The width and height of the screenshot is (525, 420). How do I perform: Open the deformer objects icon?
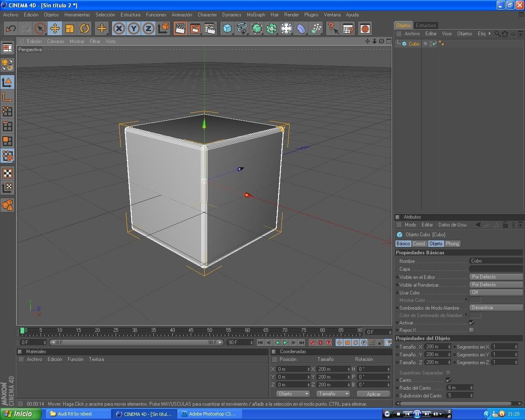pos(301,28)
